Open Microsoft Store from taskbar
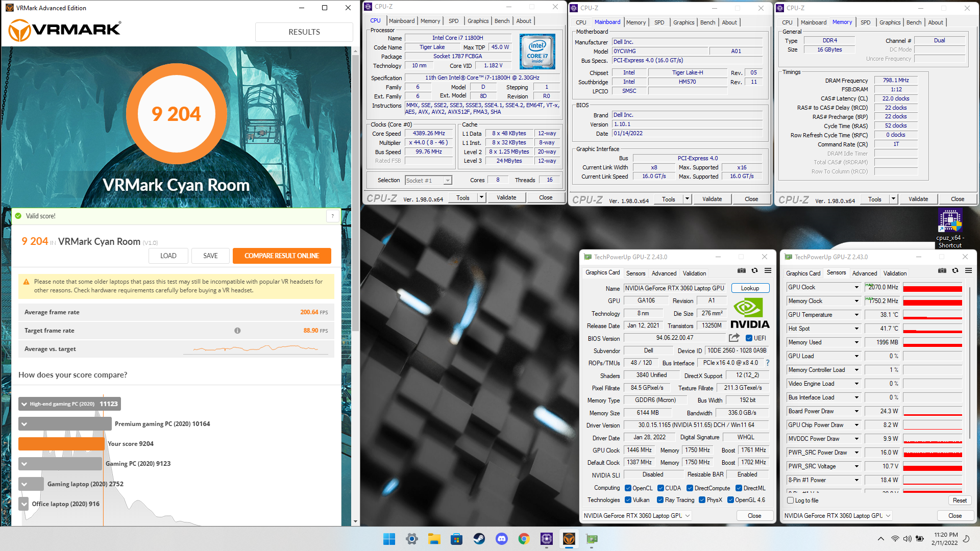 pos(457,539)
